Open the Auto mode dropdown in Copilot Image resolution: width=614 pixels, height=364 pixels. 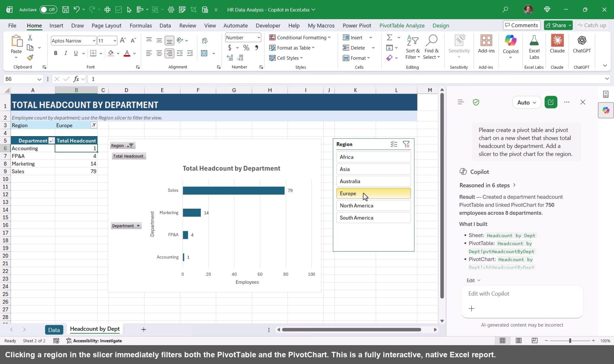click(526, 102)
